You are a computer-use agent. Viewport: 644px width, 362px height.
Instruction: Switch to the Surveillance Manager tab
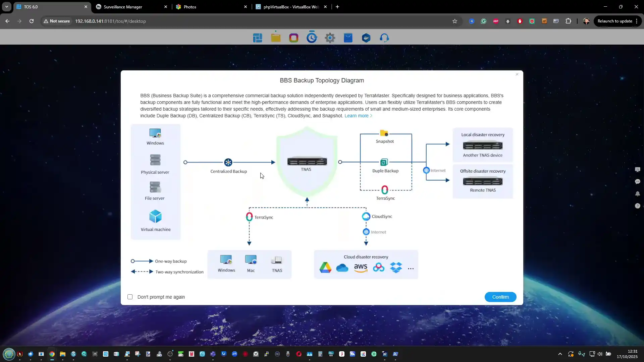click(x=123, y=7)
